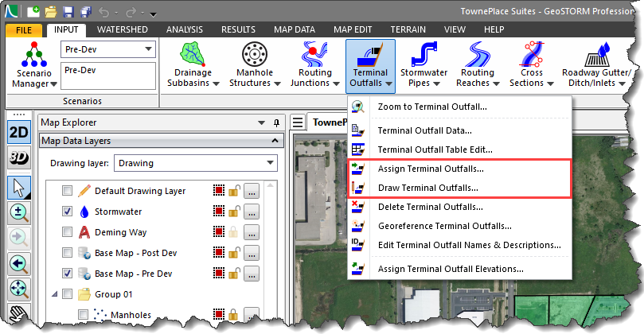Screen dimensions: 644x334
Task: Open options button for Stormwater layer
Action: [x=252, y=212]
